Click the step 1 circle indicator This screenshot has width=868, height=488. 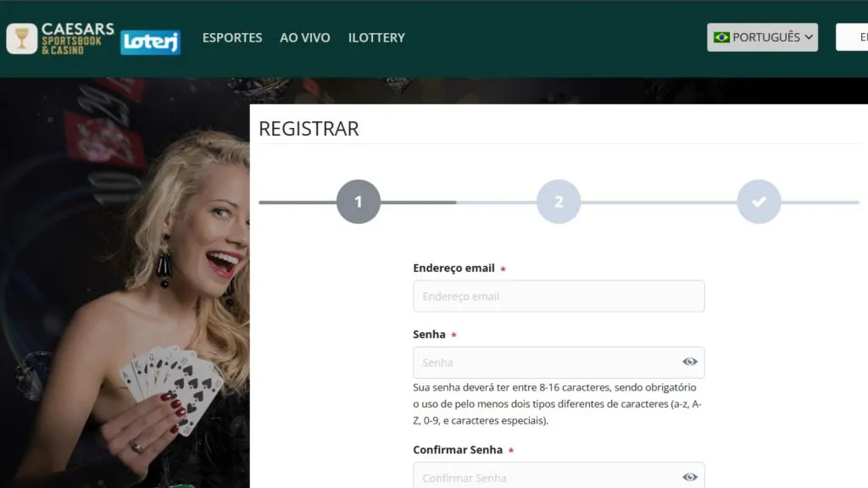(x=359, y=202)
